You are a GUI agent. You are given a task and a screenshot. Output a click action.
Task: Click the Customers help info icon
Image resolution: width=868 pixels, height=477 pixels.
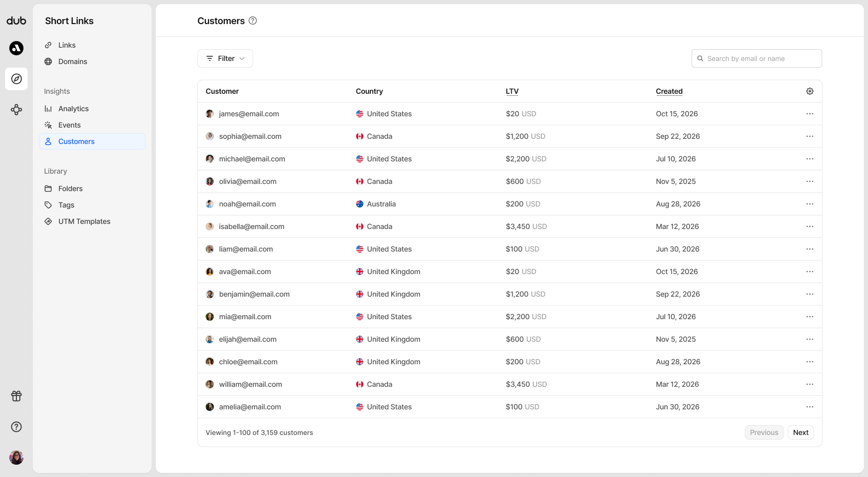click(252, 21)
